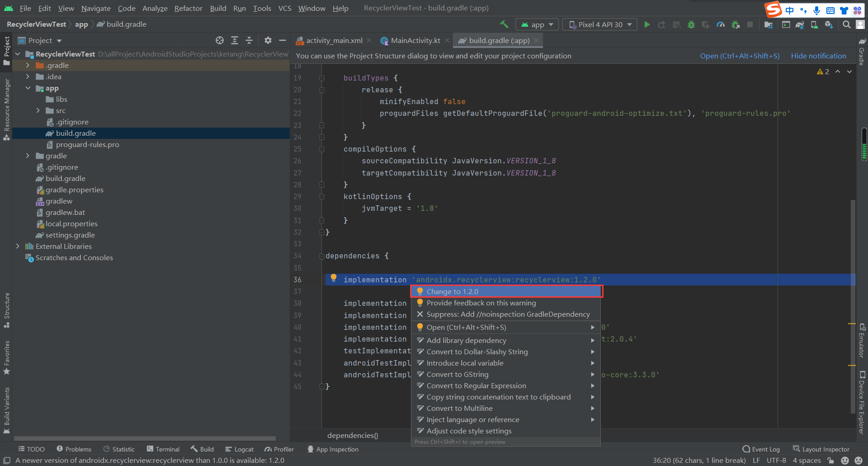This screenshot has width=868, height=466.
Task: Start debugging with the green bug icon
Action: [x=691, y=24]
